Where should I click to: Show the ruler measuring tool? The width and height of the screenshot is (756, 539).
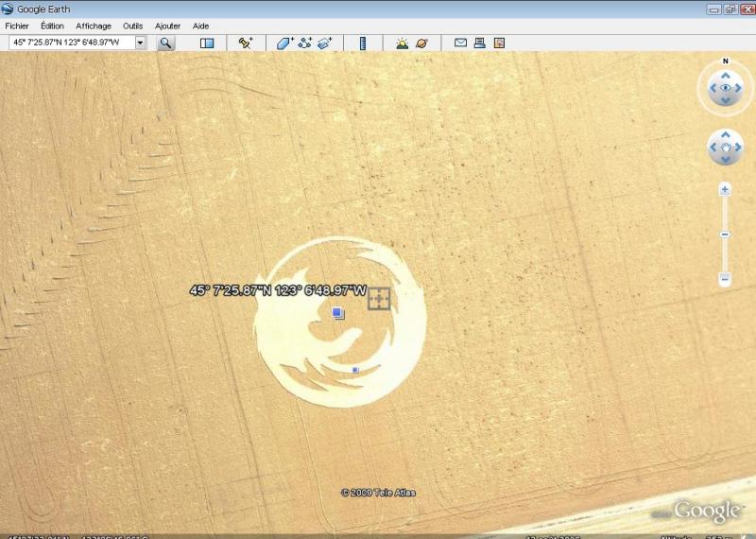pyautogui.click(x=363, y=43)
